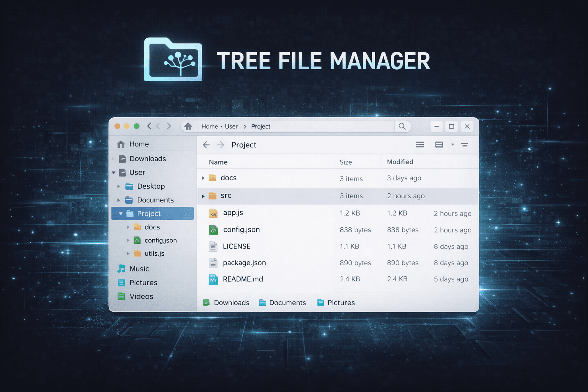Expand the docs folder in the file list
This screenshot has height=392, width=588.
pyautogui.click(x=203, y=178)
